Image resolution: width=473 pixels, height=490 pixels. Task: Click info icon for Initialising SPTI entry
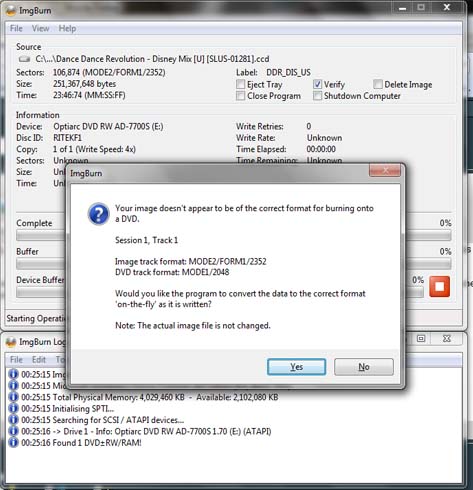(13, 408)
